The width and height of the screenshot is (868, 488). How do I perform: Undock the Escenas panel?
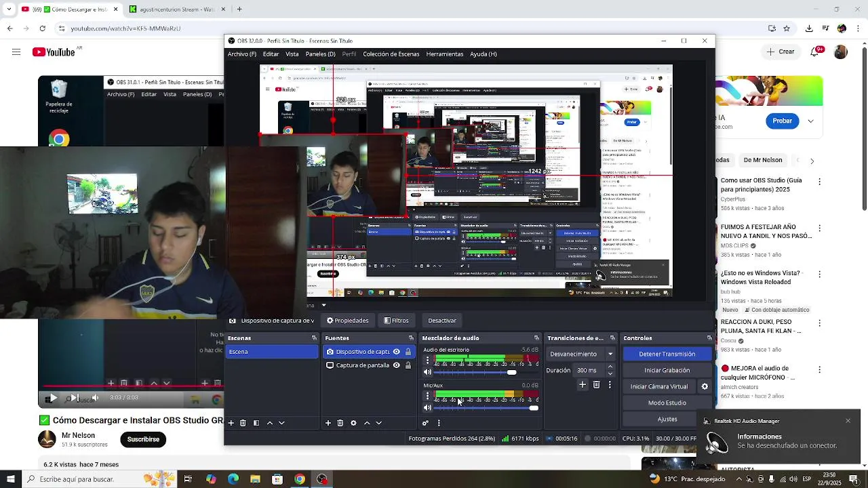(x=314, y=338)
